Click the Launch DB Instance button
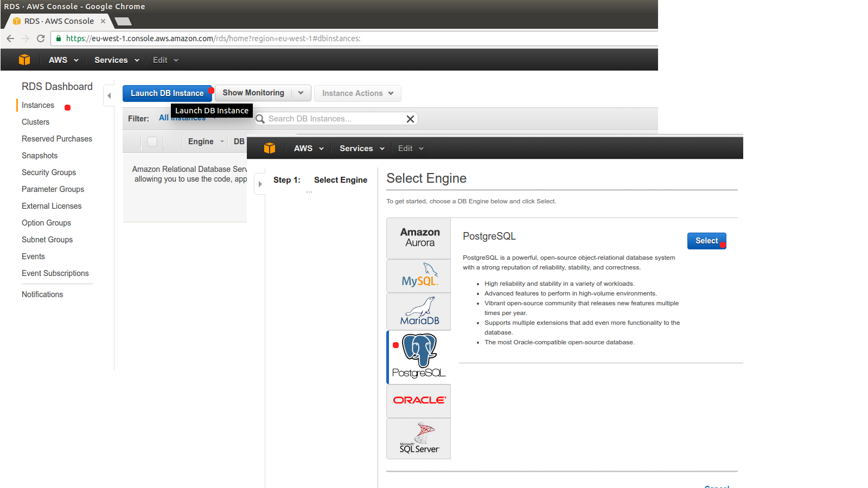Viewport: 868px width, 488px height. tap(167, 93)
